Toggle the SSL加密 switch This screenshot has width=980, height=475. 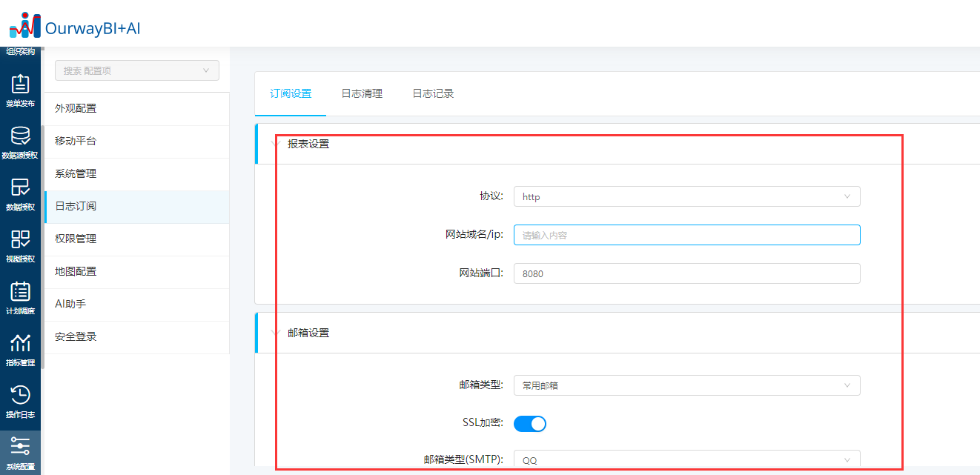click(529, 423)
